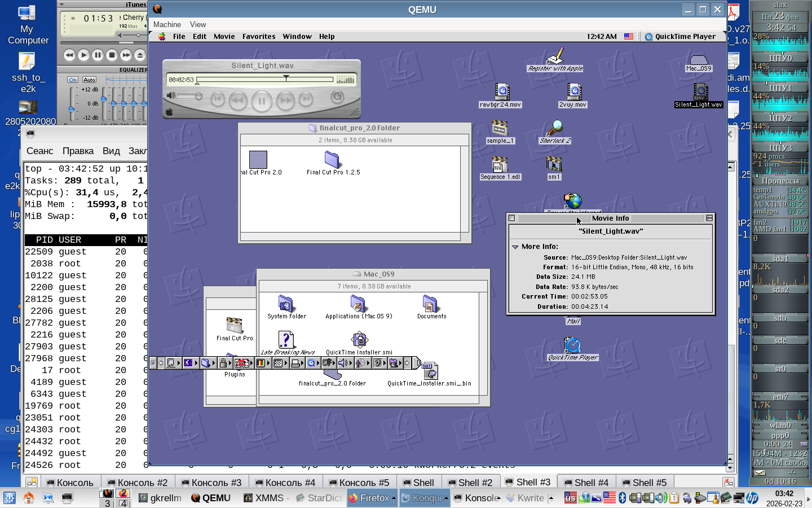Viewport: 812px width, 508px height.
Task: Open the Mac OS Help menu
Action: pos(327,37)
